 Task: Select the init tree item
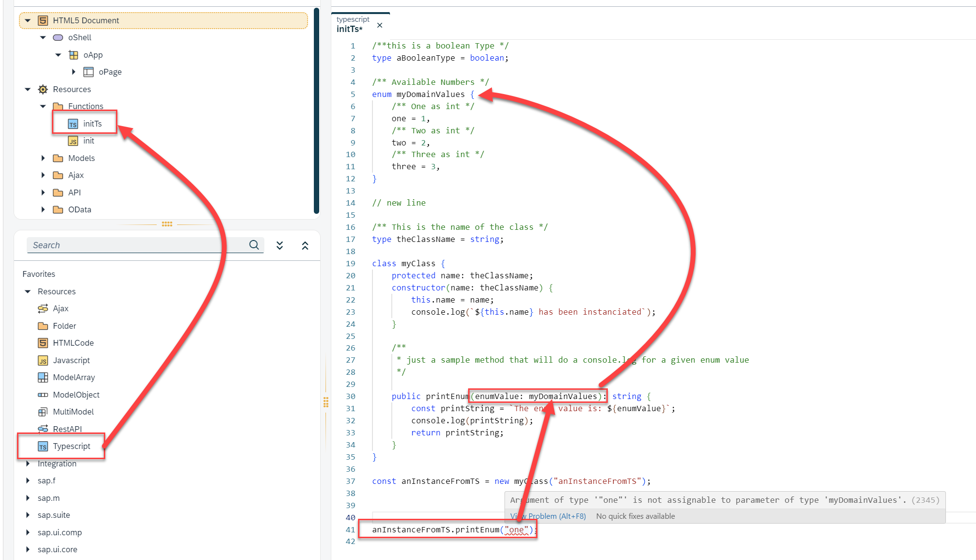pos(88,141)
